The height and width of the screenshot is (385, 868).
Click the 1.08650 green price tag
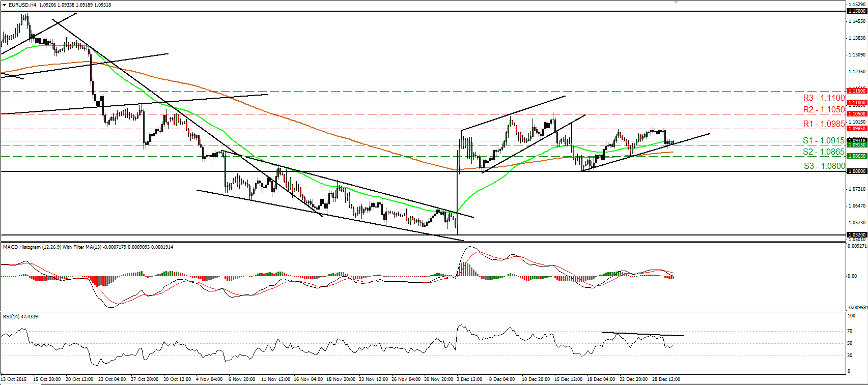(x=856, y=156)
